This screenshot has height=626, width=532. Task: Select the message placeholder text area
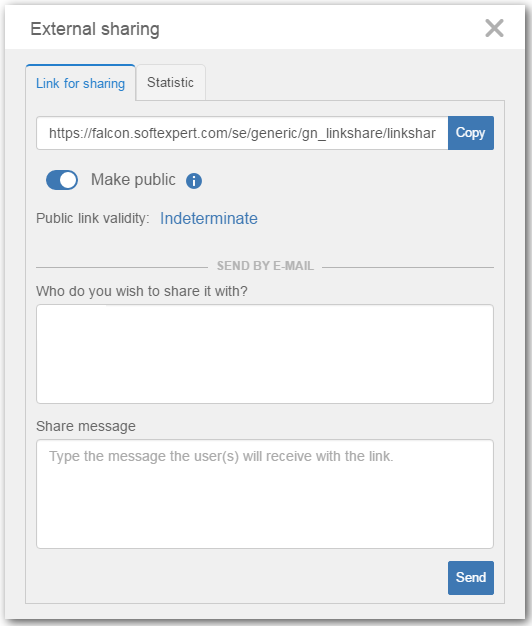pos(265,494)
